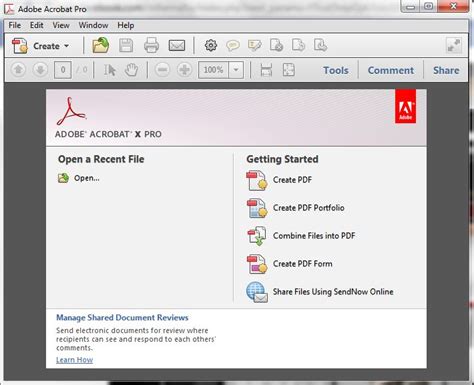Screen dimensions: 474x385
Task: Open the Edit menu
Action: (x=36, y=25)
